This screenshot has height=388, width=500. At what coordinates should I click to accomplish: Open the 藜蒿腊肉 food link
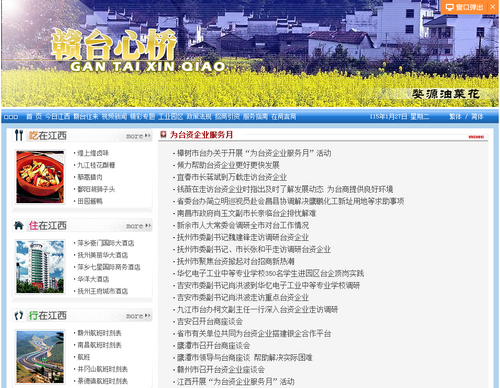coord(90,177)
